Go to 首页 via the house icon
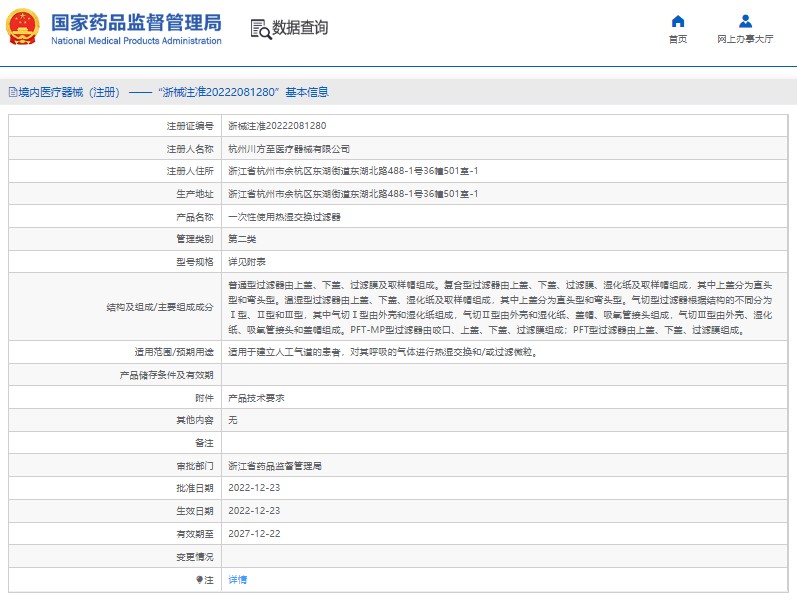Viewport: 797px width, 600px height. tap(678, 21)
